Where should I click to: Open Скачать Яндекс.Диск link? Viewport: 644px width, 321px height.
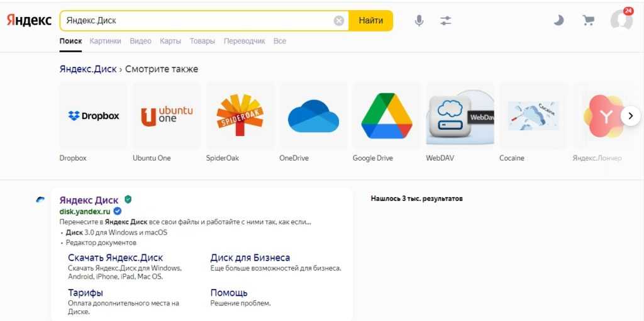(x=115, y=257)
